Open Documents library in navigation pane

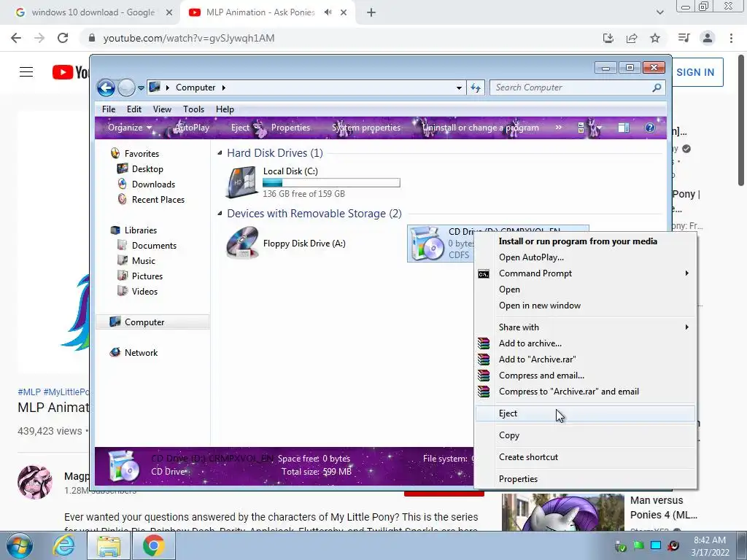[154, 245]
